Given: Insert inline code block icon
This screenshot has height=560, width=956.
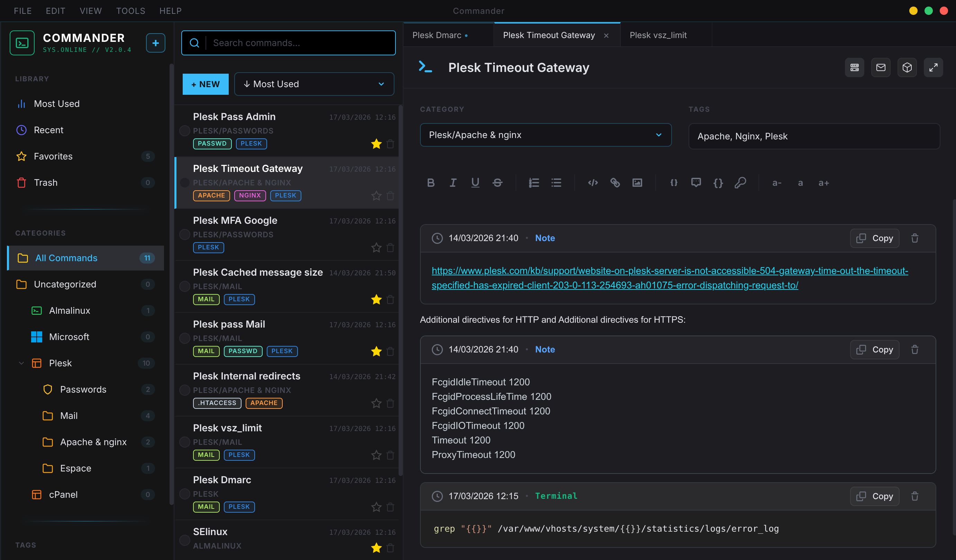Looking at the screenshot, I should click(593, 183).
